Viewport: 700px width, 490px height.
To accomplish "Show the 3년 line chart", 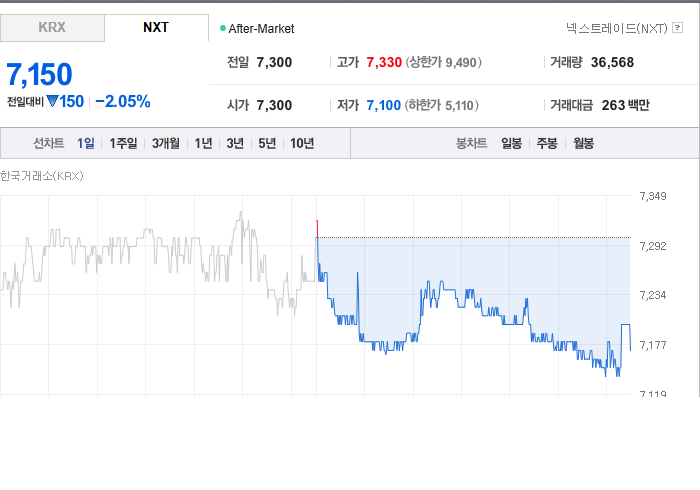I will pyautogui.click(x=235, y=143).
